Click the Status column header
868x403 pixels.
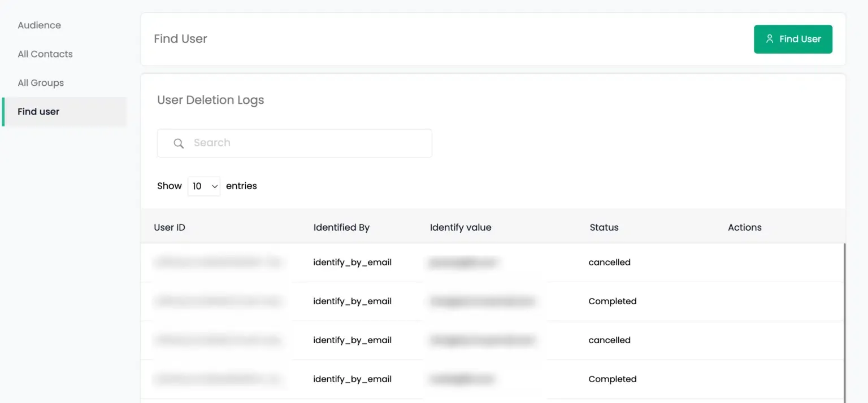coord(604,227)
